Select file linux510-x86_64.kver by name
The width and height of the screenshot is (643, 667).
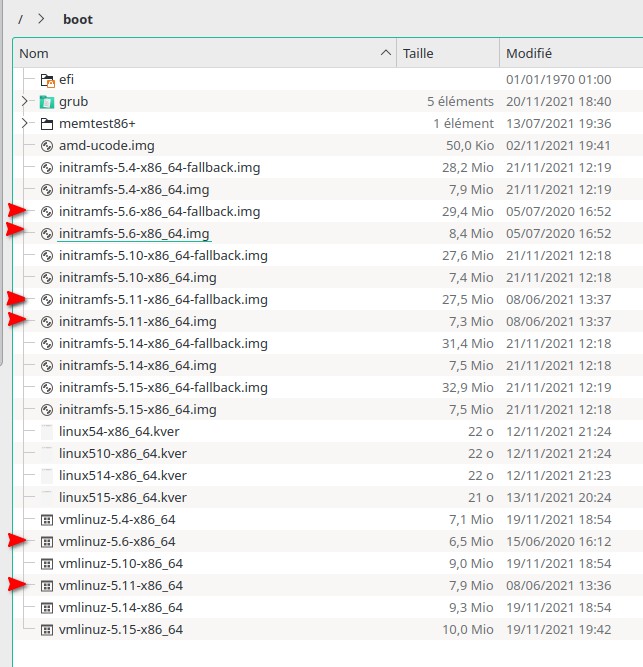[123, 454]
